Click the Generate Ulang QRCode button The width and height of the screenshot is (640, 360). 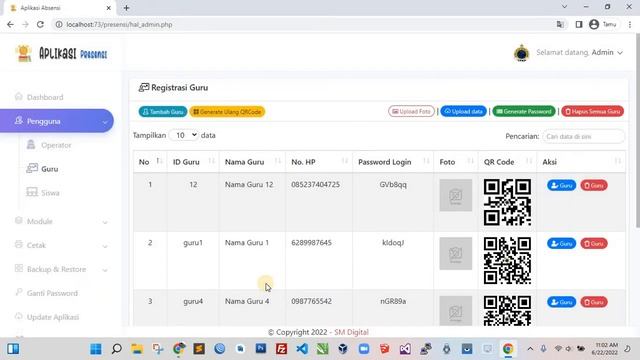click(227, 111)
